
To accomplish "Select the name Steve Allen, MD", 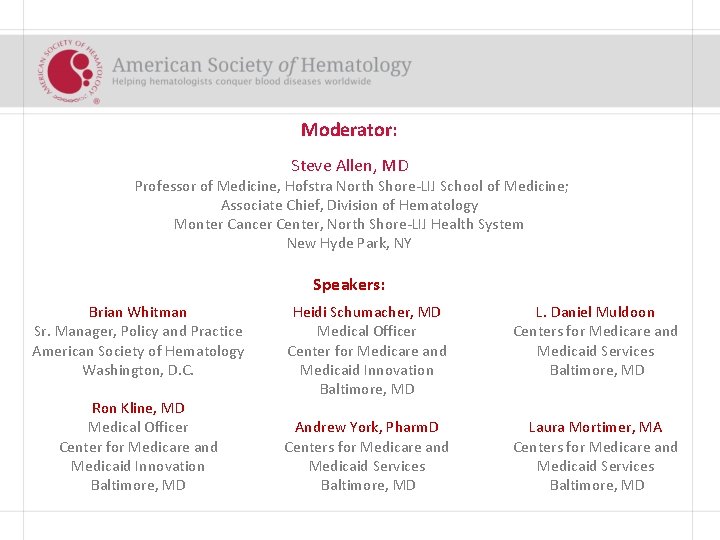I will click(x=349, y=166).
